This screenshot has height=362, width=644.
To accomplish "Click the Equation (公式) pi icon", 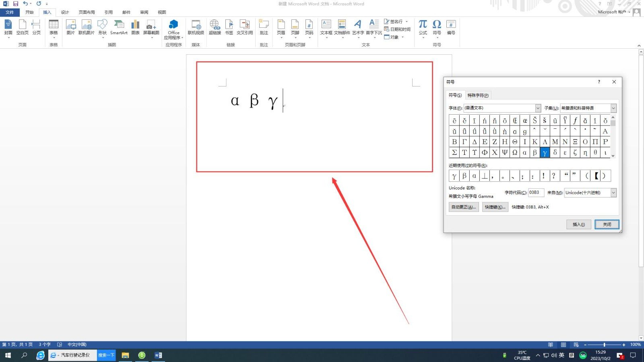I will tap(423, 27).
